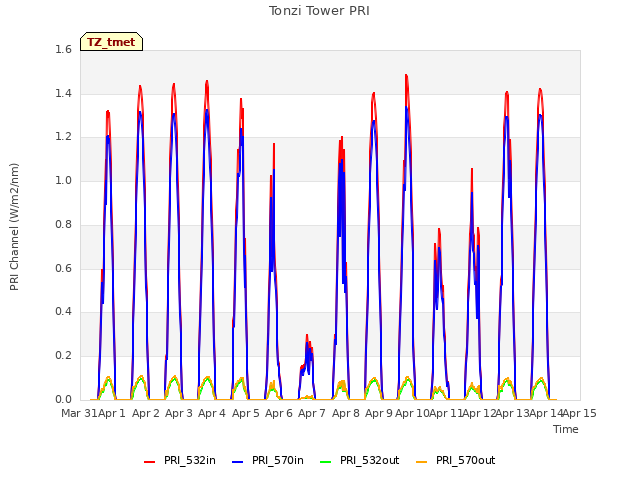
Task: Click the Apr 4 peak of the blue curve
Action: pos(207,110)
